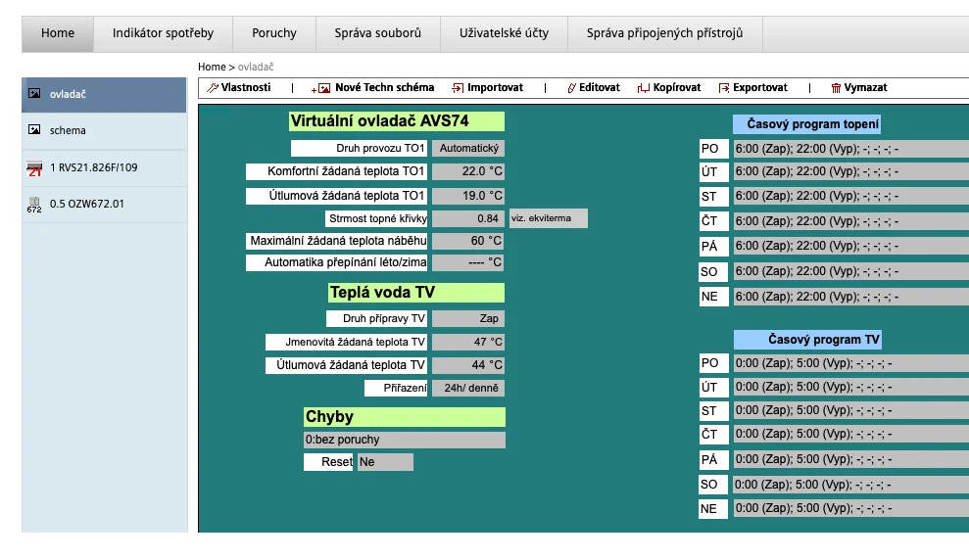Click the Importovat arrow icon
The image size is (969, 560).
458,88
